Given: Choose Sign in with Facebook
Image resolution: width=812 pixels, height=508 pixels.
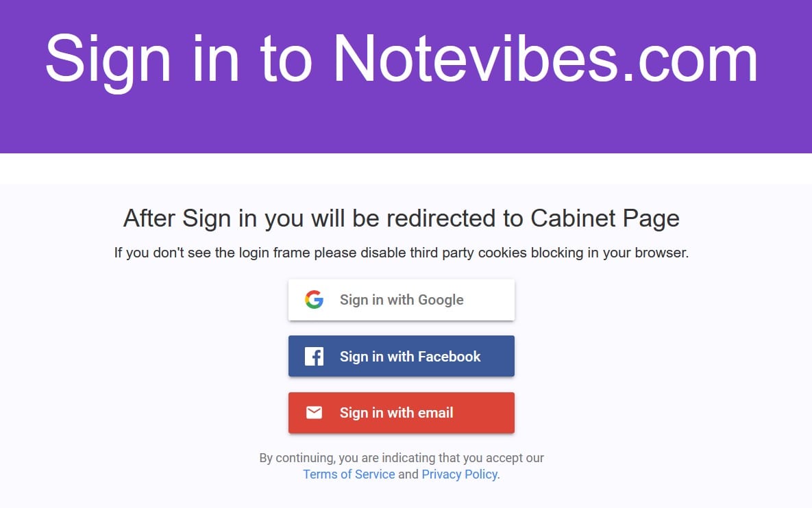Looking at the screenshot, I should click(402, 356).
